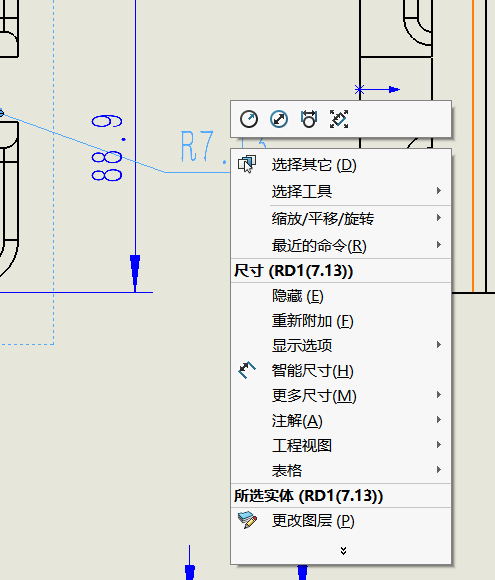Click the icon beside 选择其它 (D)
The image size is (495, 580).
point(247,164)
